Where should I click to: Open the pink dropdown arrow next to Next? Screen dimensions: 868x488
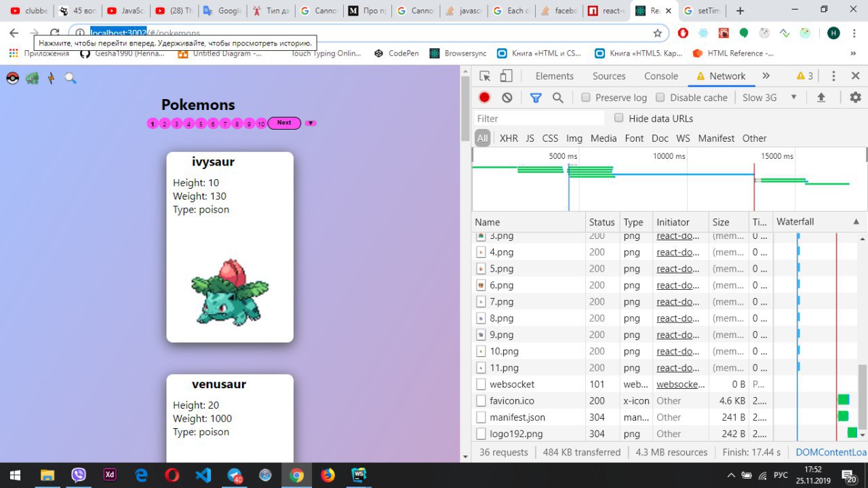(310, 124)
